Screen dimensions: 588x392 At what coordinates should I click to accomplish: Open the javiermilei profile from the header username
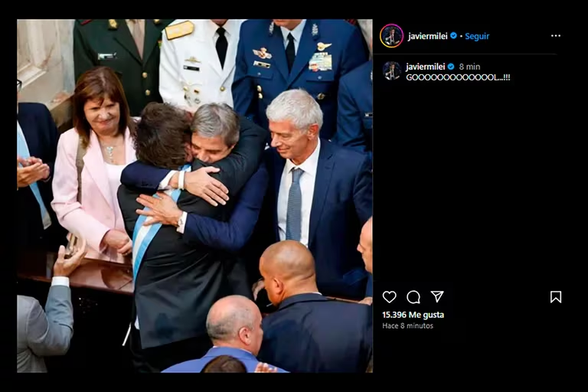[x=427, y=36]
